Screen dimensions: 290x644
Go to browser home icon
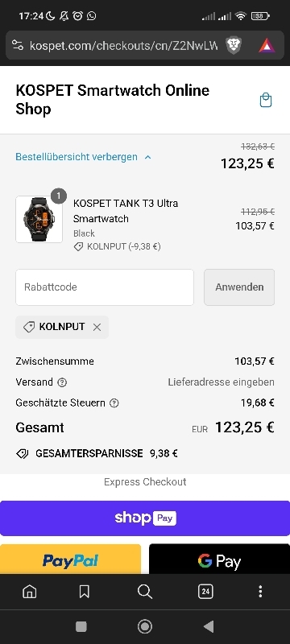30,592
